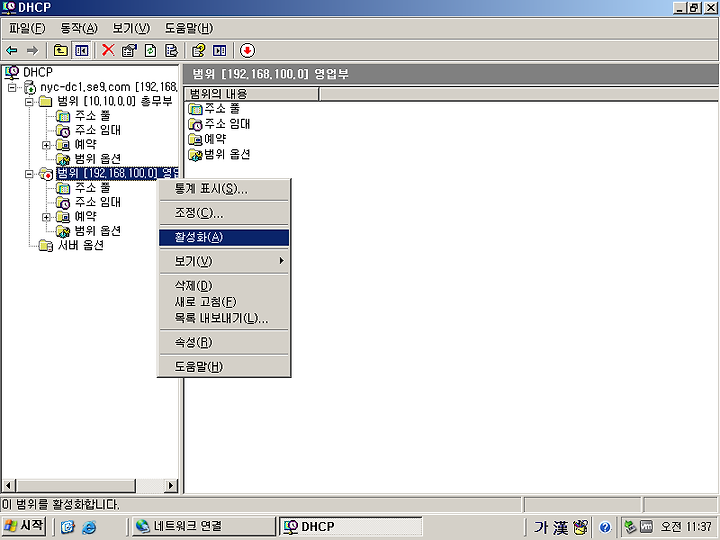This screenshot has height=540, width=720.
Task: Choose 새로 고침(F) from context menu
Action: point(224,302)
